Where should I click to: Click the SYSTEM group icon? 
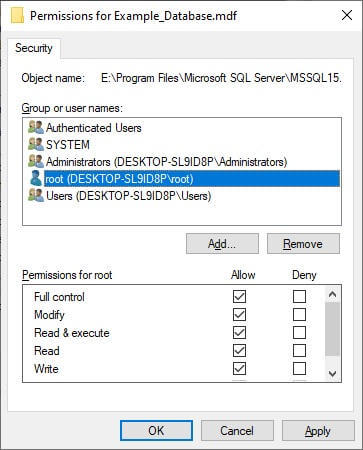pyautogui.click(x=36, y=144)
